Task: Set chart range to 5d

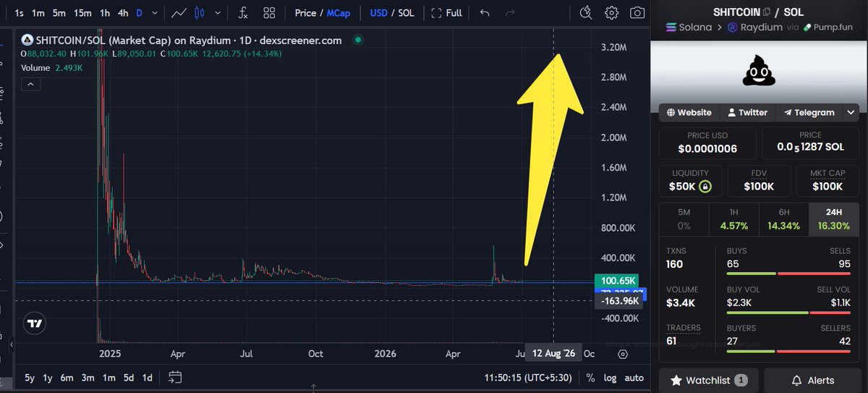Action: click(x=127, y=378)
